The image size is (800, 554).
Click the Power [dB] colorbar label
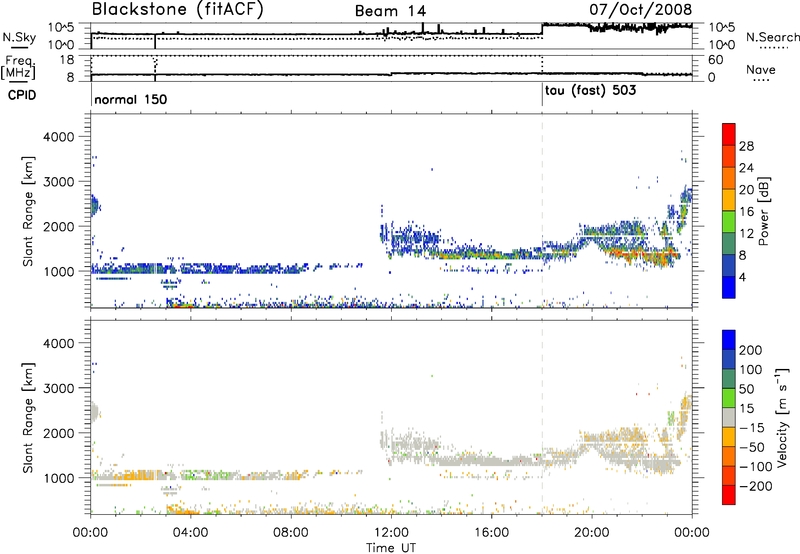pos(763,211)
